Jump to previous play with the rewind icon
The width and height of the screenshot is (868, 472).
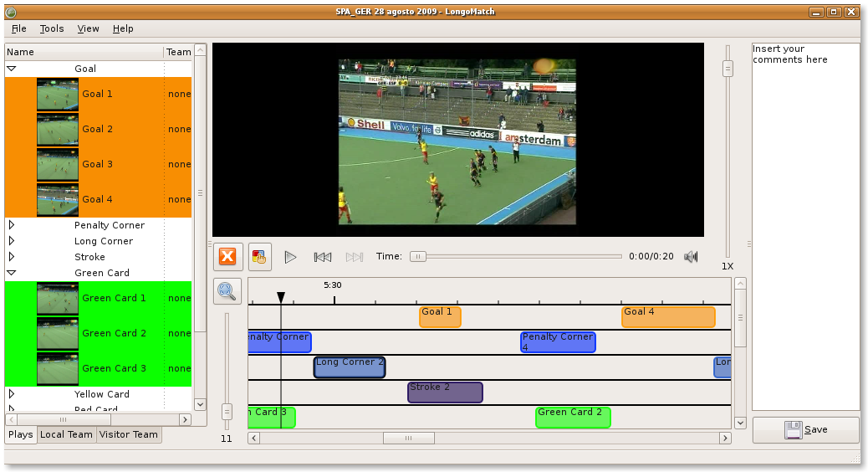coord(322,257)
